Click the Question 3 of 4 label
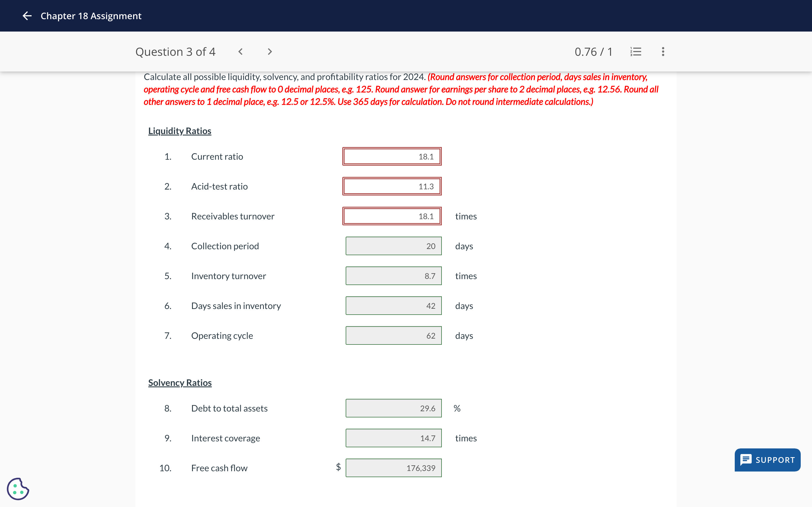 click(175, 52)
